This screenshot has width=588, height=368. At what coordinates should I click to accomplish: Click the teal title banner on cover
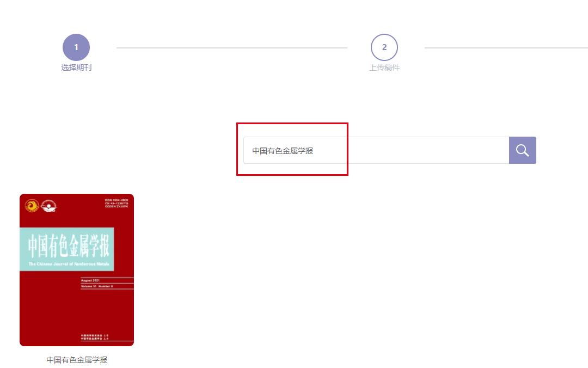(67, 249)
